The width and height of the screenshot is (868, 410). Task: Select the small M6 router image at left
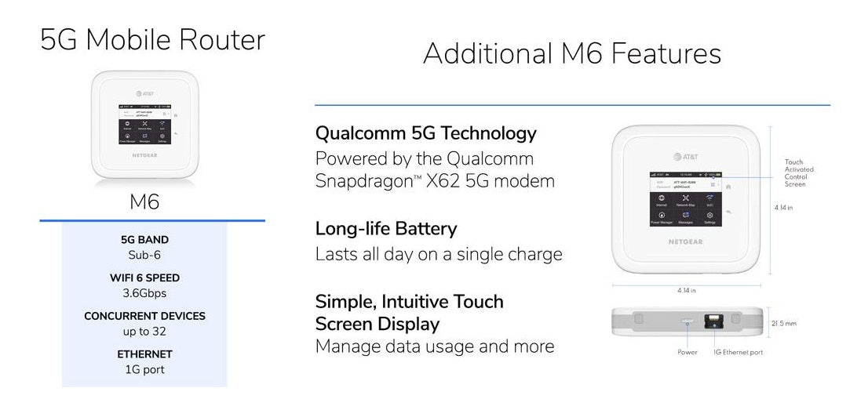pos(144,125)
